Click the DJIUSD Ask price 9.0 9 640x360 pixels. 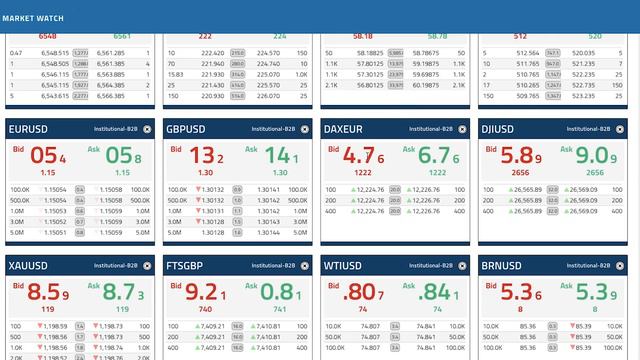pyautogui.click(x=596, y=156)
